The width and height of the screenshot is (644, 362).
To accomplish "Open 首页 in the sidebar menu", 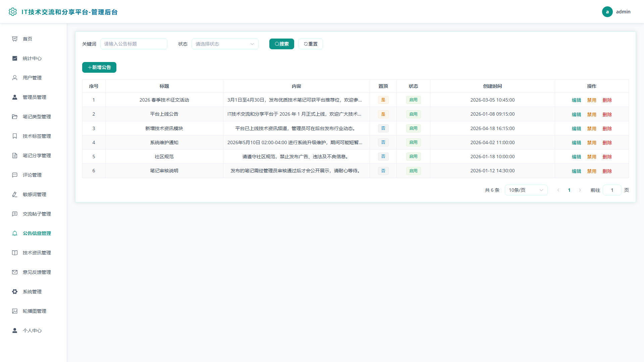I will [34, 39].
